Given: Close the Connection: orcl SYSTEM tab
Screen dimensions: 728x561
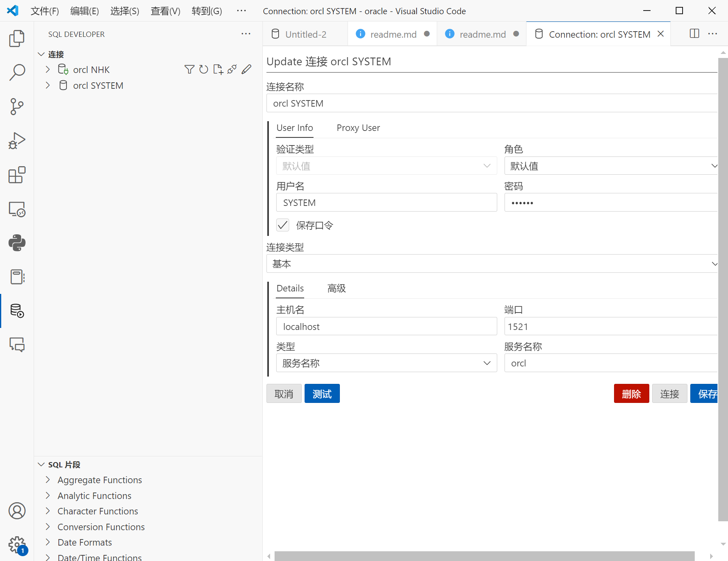Looking at the screenshot, I should [x=661, y=34].
